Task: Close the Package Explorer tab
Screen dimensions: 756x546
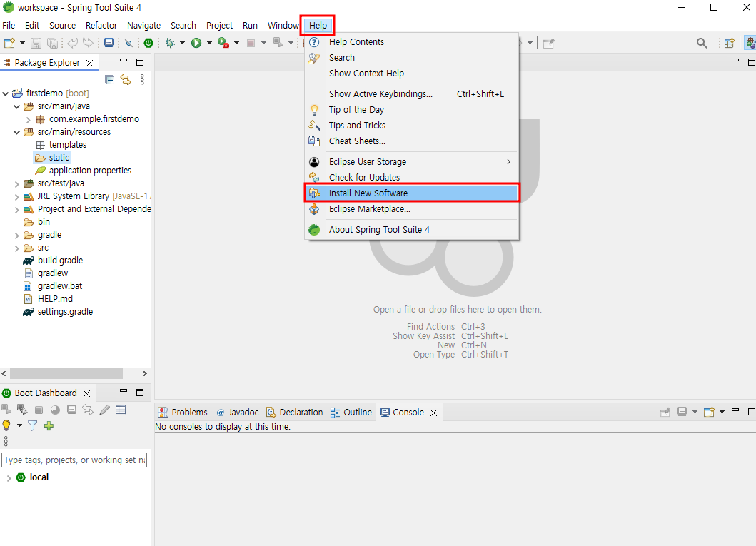Action: point(90,63)
